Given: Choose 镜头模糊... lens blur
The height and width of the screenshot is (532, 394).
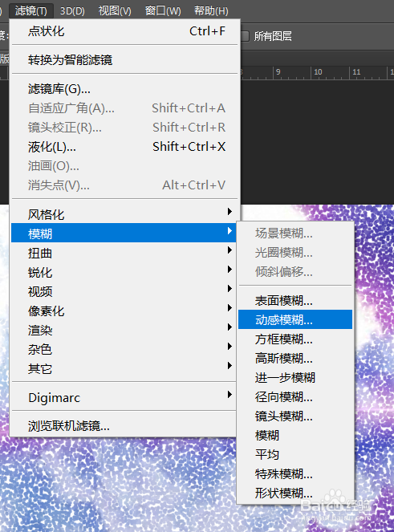Looking at the screenshot, I should click(295, 416).
